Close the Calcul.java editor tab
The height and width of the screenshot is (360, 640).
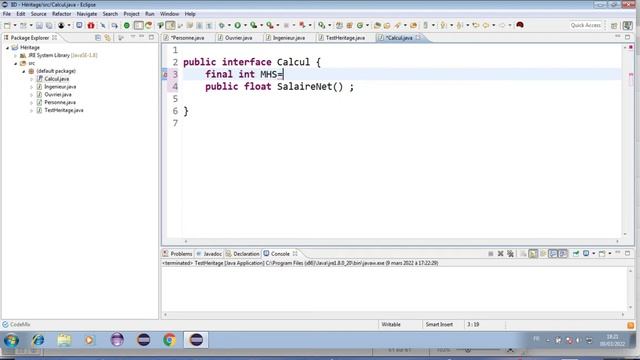[x=418, y=38]
